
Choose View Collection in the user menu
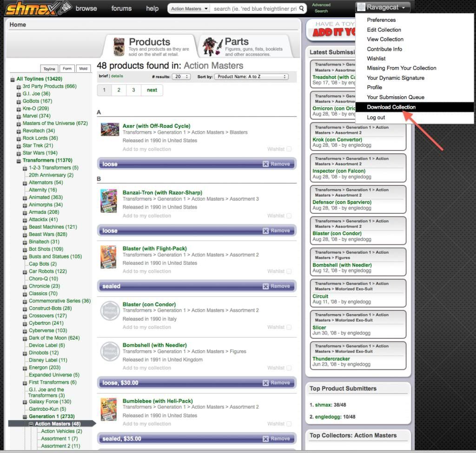tap(385, 39)
